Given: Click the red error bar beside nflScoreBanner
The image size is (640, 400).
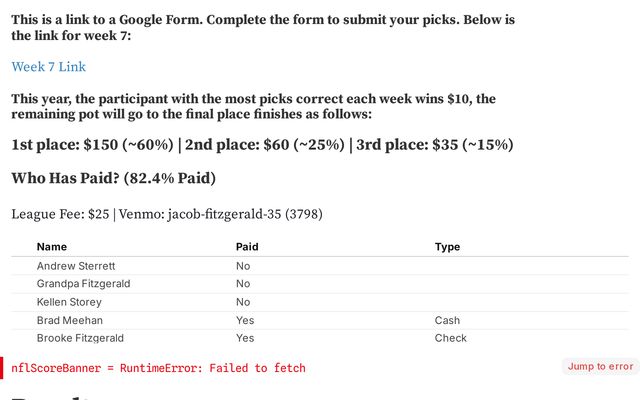Looking at the screenshot, I should pos(2,368).
